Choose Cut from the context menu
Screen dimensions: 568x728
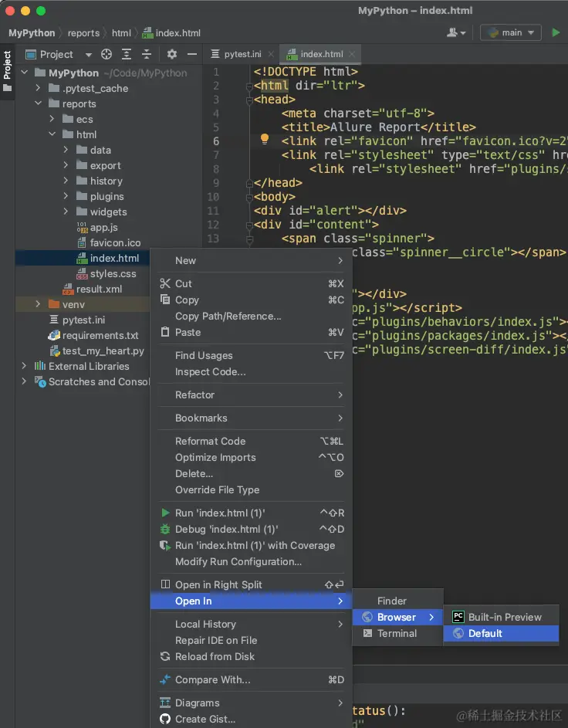251,283
